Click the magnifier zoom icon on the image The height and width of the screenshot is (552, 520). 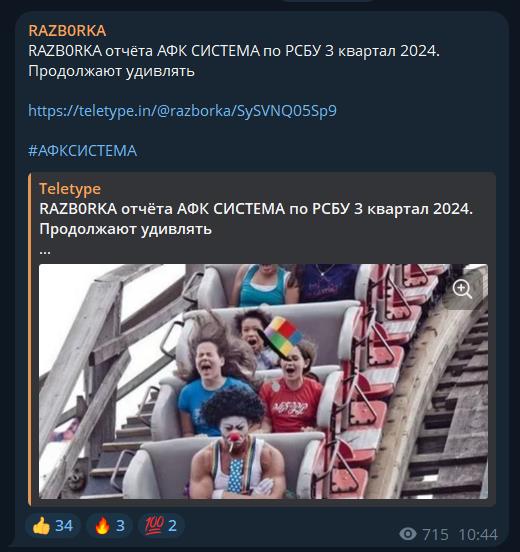[x=462, y=290]
